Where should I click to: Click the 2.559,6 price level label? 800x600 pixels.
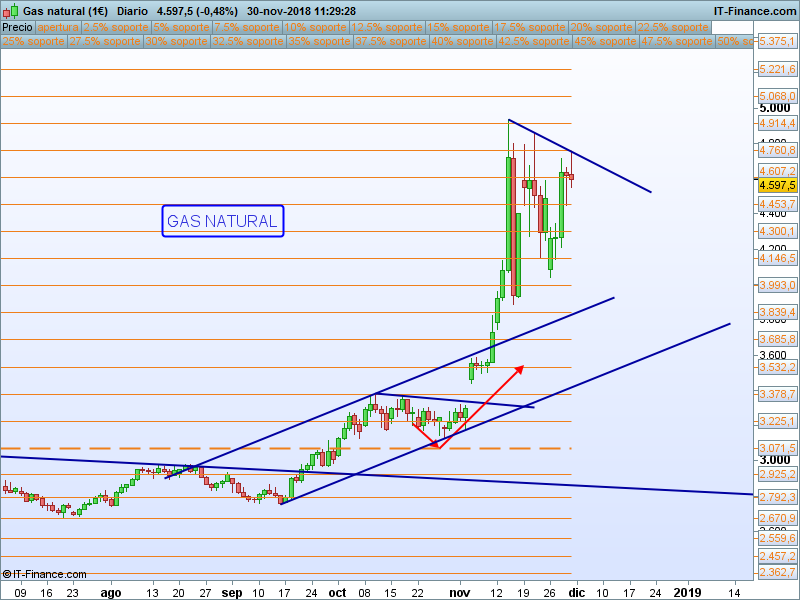[777, 538]
